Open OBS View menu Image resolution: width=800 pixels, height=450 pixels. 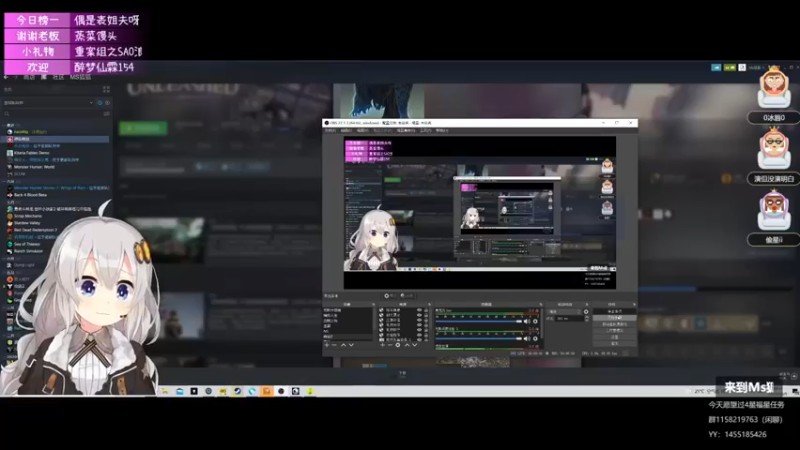click(x=363, y=131)
